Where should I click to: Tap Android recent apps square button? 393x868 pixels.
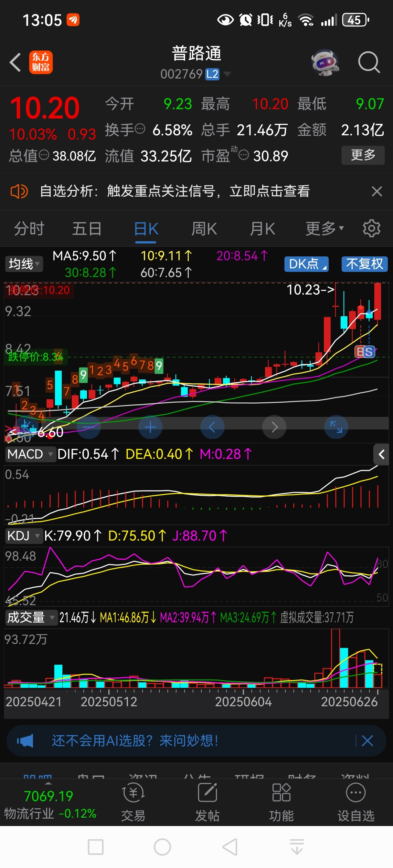95,847
